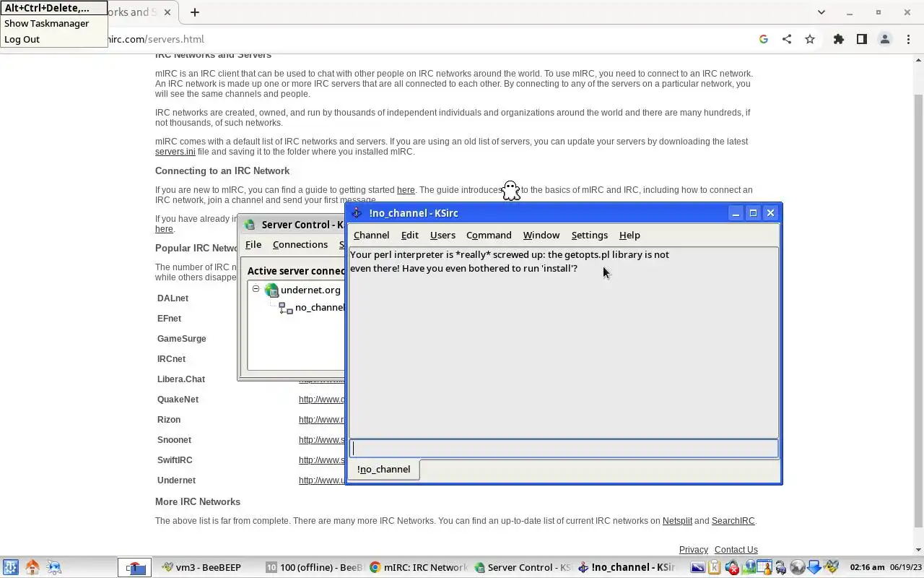
Task: Click the Libera.Chat network name
Action: 181,379
